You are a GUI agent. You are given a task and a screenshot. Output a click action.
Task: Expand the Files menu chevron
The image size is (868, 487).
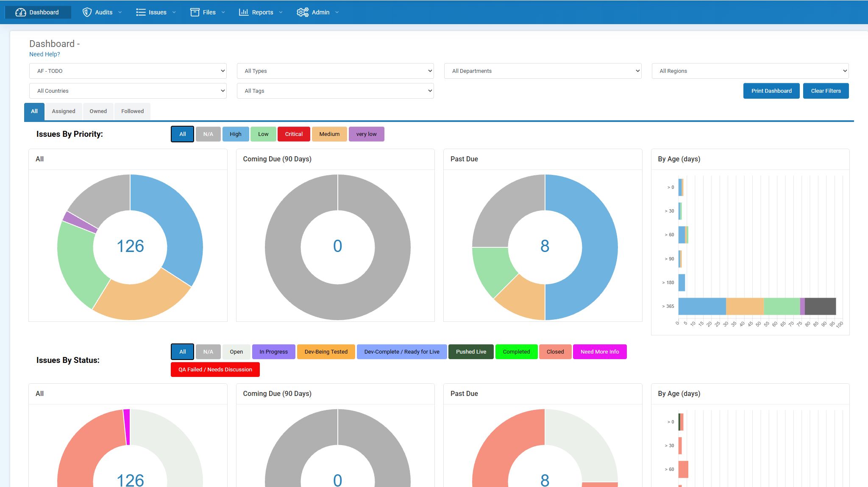(223, 12)
